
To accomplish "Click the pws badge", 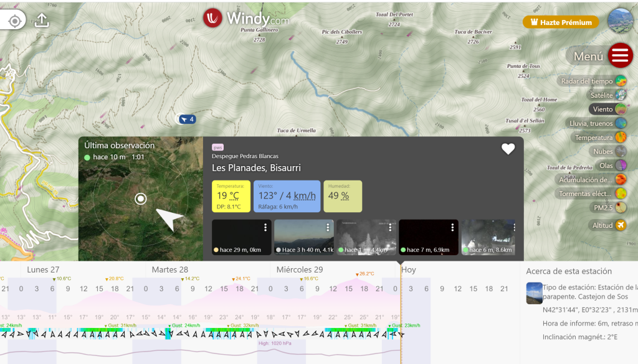I will pyautogui.click(x=217, y=147).
